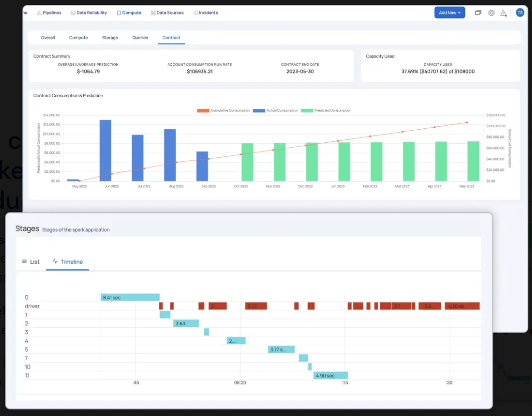The image size is (532, 416).
Task: View Incidents via its diamond icon
Action: [x=195, y=13]
